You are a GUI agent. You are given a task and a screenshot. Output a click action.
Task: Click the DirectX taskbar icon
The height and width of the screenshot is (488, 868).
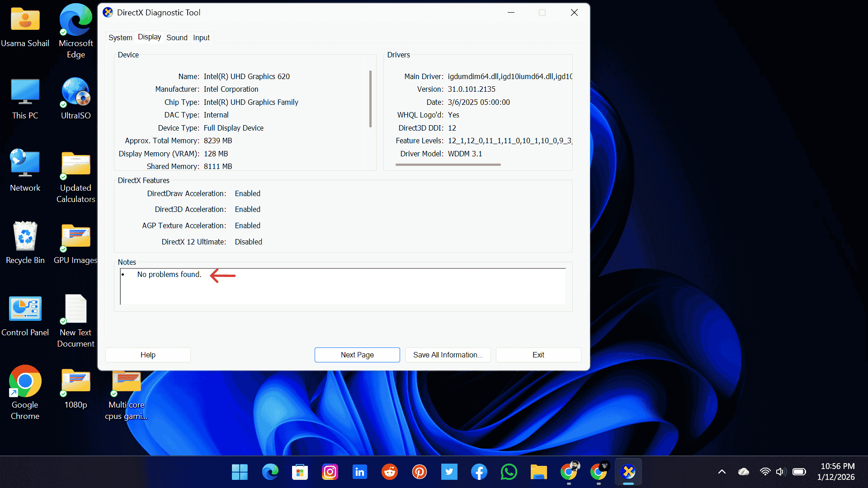(x=628, y=472)
